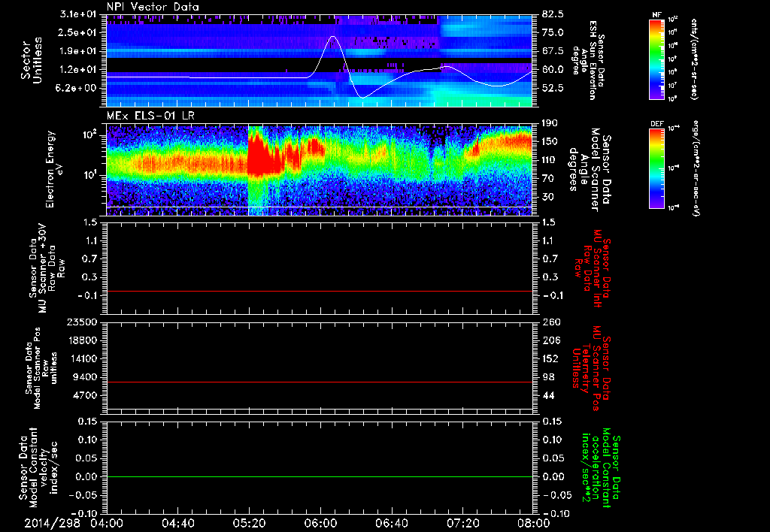Click the 'Model Scanner Angle degrees' axis label
770x532 pixels.
tap(590, 170)
